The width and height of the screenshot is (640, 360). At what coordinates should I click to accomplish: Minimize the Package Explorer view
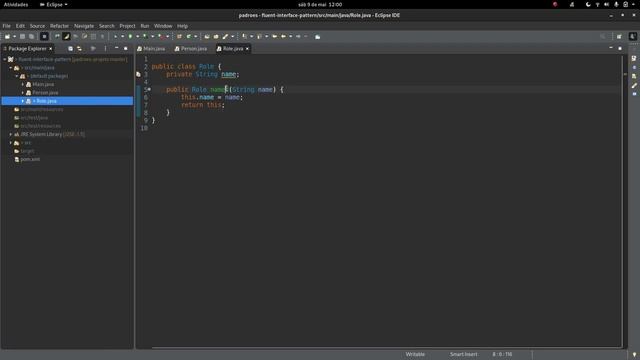click(x=117, y=48)
